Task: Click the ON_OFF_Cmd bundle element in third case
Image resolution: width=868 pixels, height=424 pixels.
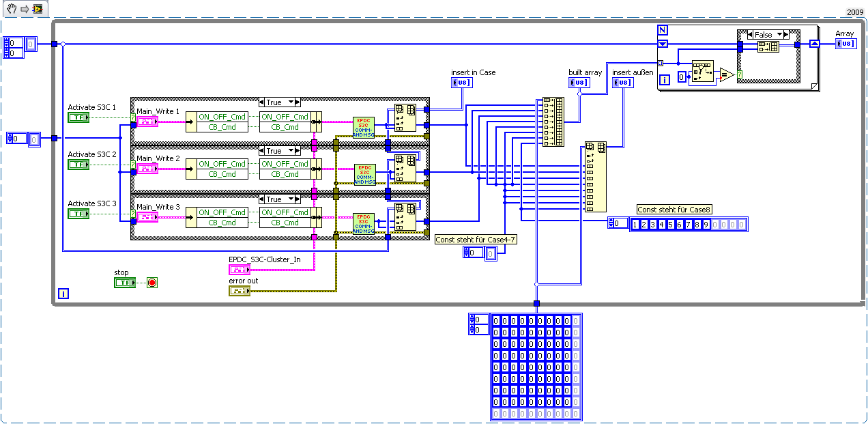Action: pyautogui.click(x=285, y=212)
